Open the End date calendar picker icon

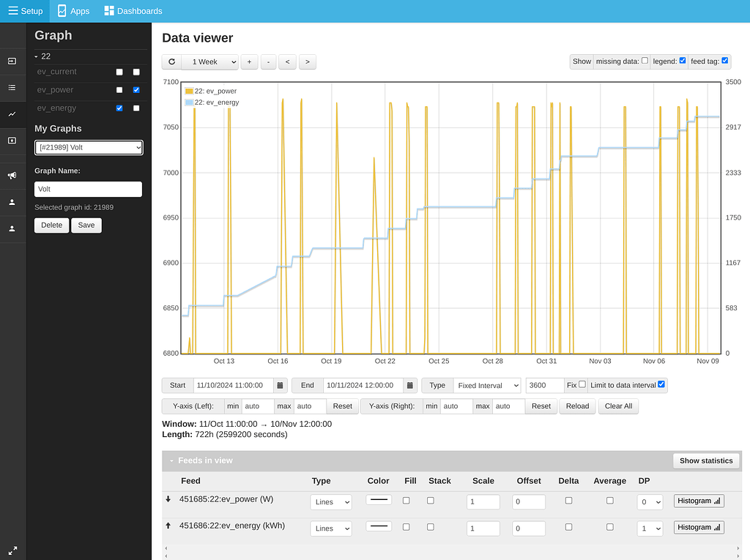(410, 385)
